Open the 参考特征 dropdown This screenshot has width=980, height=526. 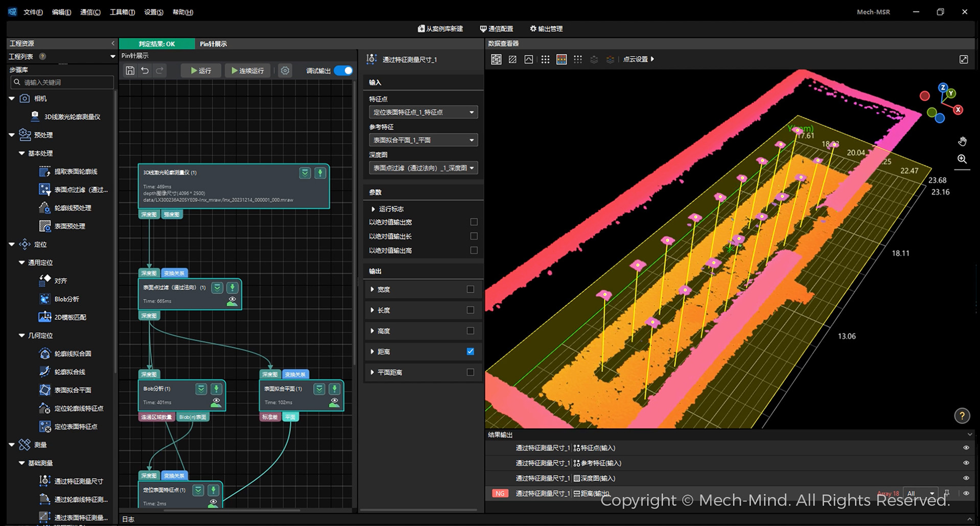[x=423, y=140]
